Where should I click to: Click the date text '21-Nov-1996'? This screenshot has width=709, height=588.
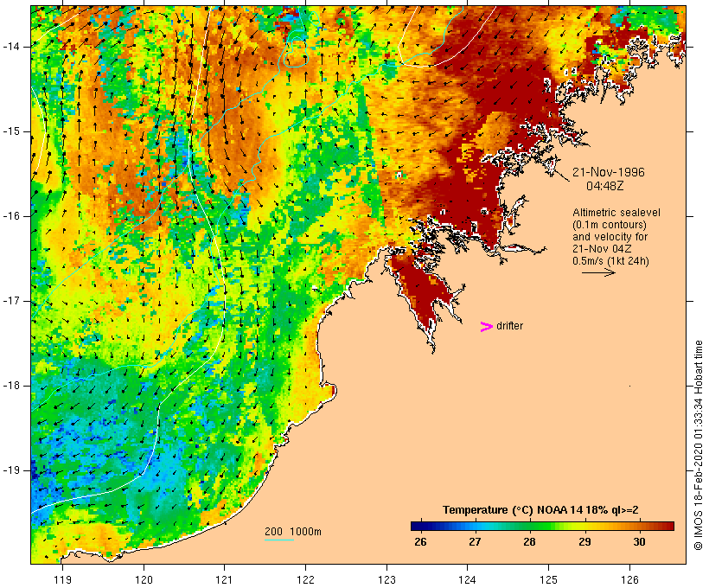tap(608, 172)
